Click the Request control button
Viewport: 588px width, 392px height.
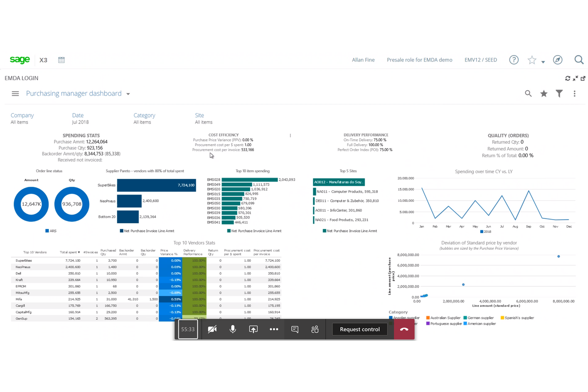[360, 329]
